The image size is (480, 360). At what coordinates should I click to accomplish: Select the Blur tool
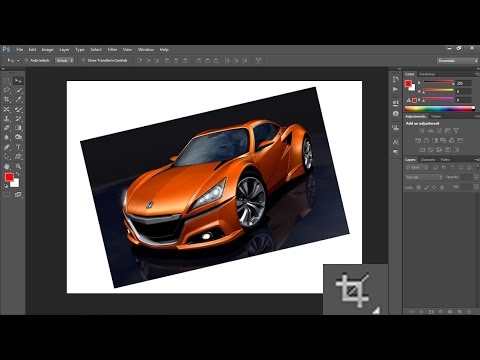[x=7, y=137]
